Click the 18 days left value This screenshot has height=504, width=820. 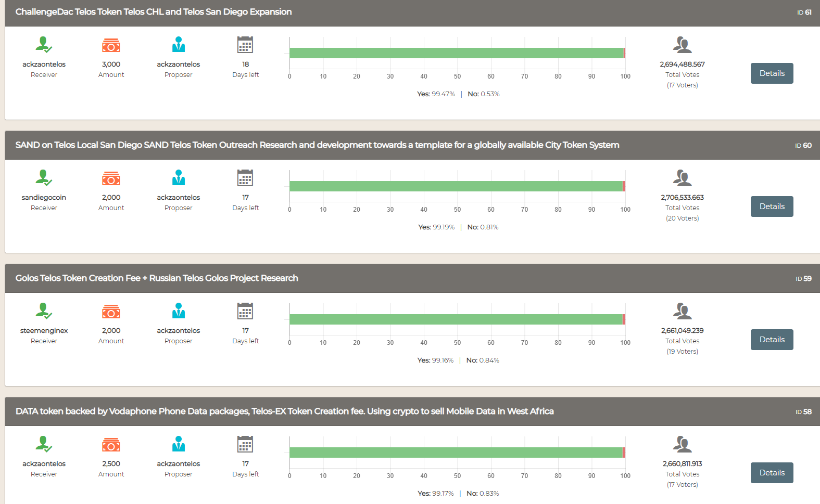coord(245,64)
